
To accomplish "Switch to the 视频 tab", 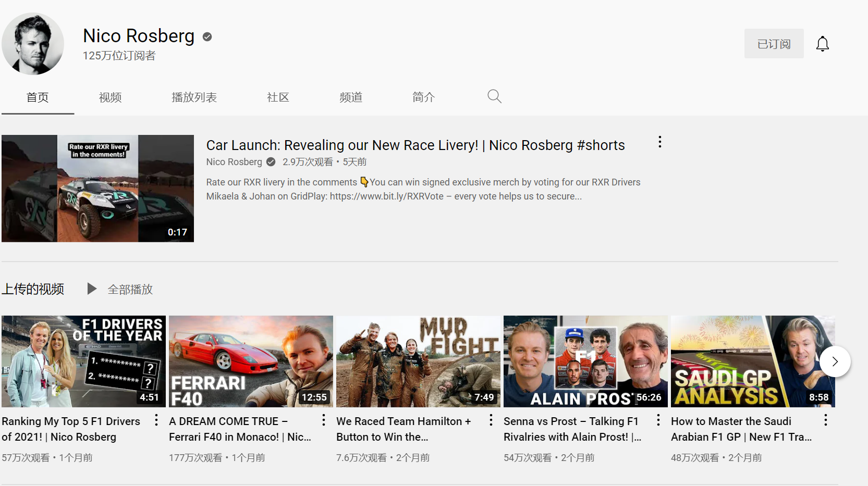I will (x=110, y=97).
